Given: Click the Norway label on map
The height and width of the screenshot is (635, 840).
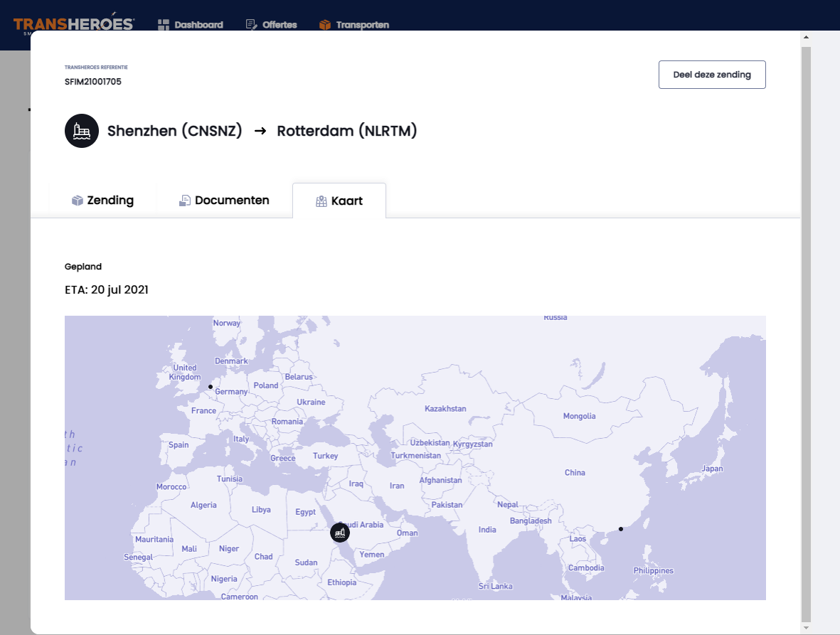Looking at the screenshot, I should tap(227, 323).
